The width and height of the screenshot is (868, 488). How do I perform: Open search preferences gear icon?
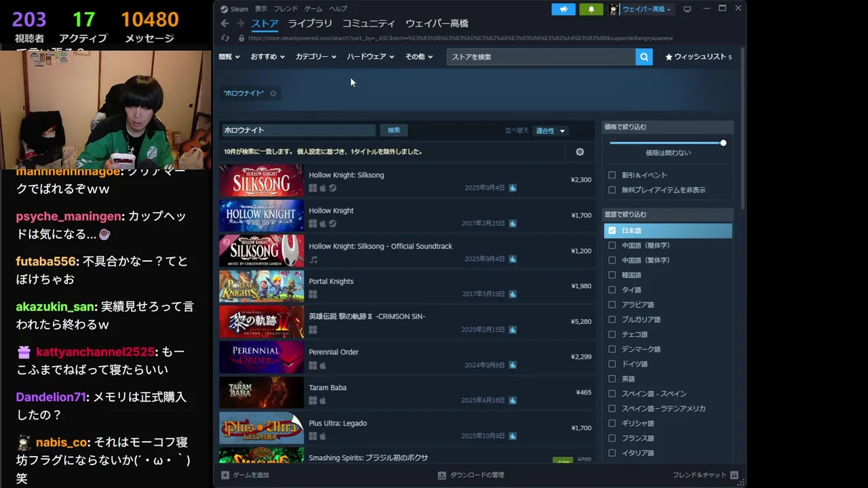pyautogui.click(x=580, y=152)
